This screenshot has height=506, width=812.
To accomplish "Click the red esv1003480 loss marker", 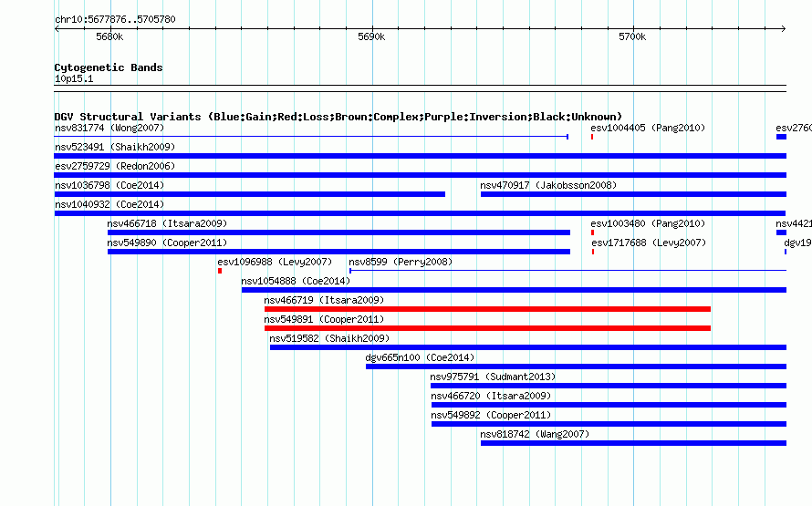I will 592,232.
